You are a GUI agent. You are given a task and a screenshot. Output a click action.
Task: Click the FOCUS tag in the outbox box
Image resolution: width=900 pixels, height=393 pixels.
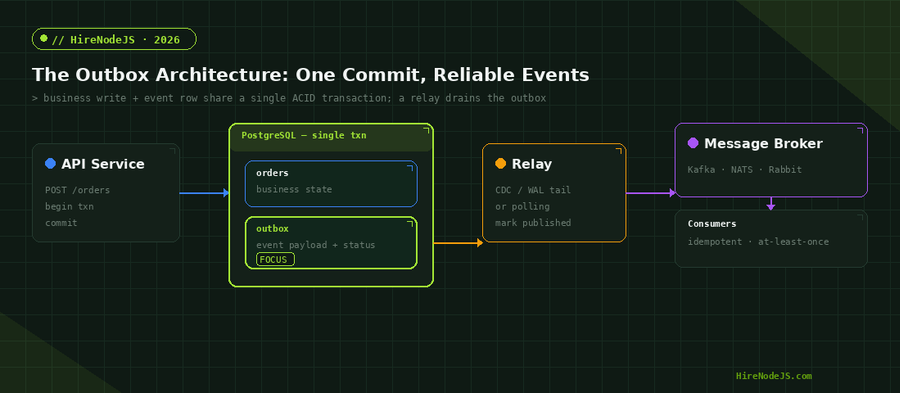276,259
